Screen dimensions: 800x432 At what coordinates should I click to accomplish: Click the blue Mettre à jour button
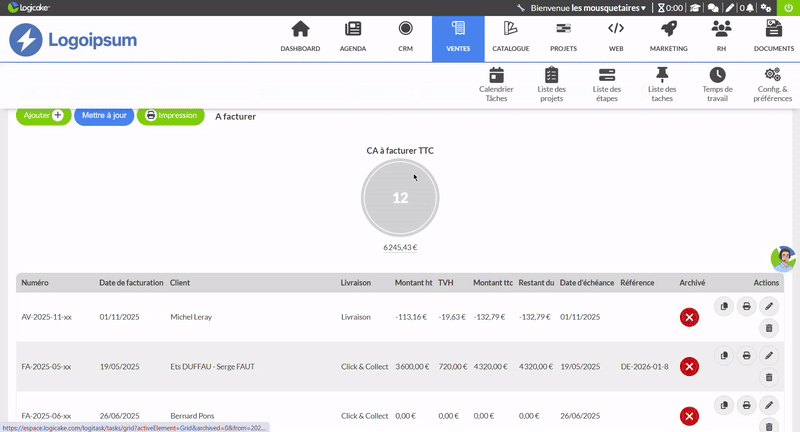click(104, 116)
